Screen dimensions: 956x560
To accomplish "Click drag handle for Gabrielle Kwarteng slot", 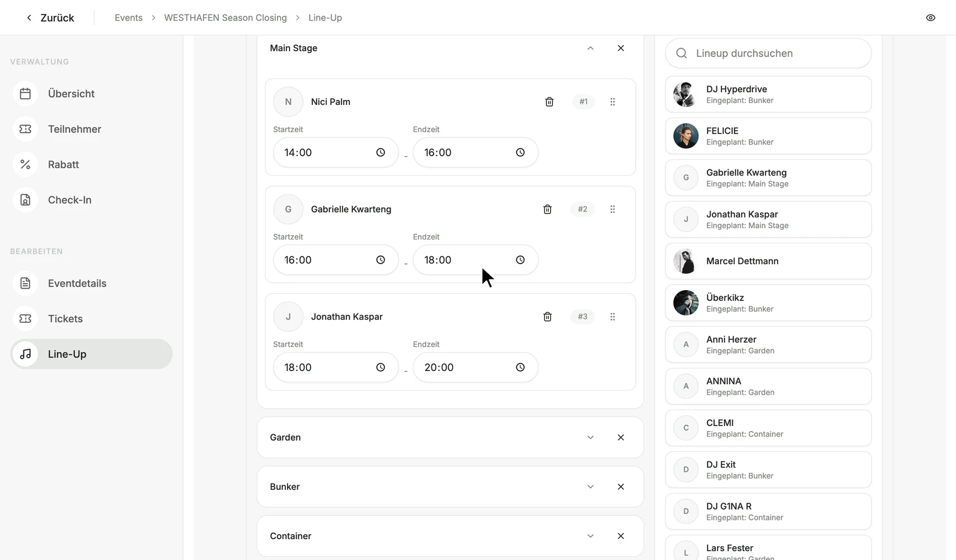I will pyautogui.click(x=613, y=209).
